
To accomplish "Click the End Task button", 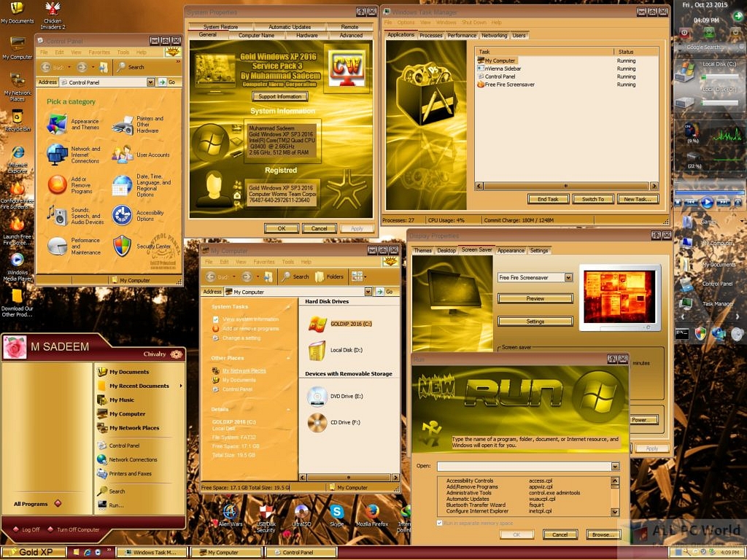I will 548,199.
